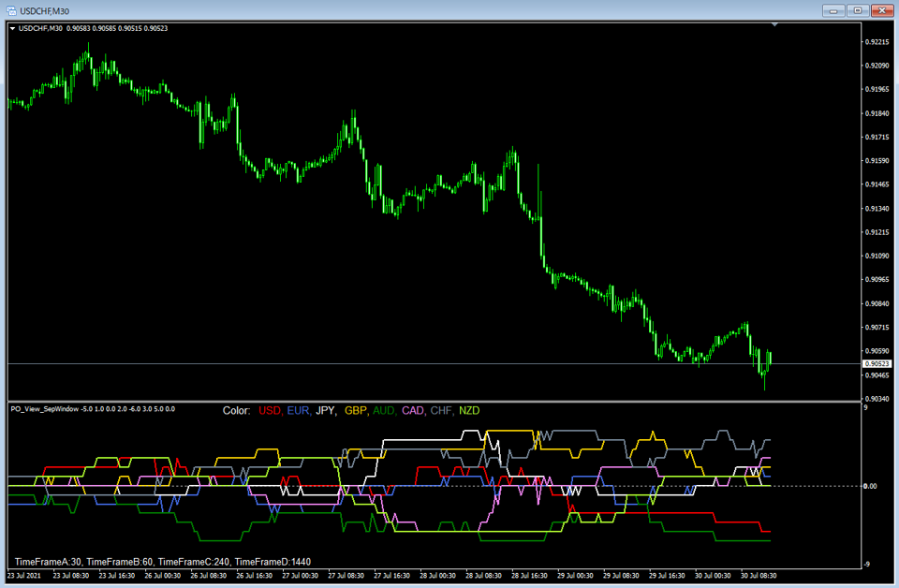This screenshot has width=899, height=588.
Task: Click the 28 Jul 00:30 time label
Action: pyautogui.click(x=438, y=576)
